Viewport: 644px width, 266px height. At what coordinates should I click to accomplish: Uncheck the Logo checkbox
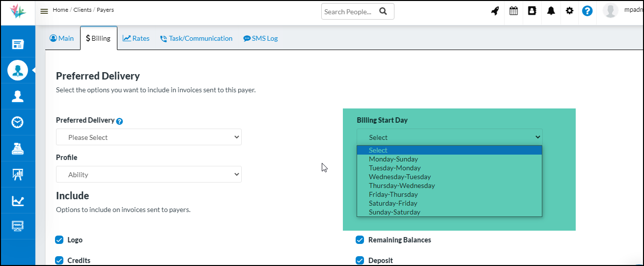coord(59,240)
